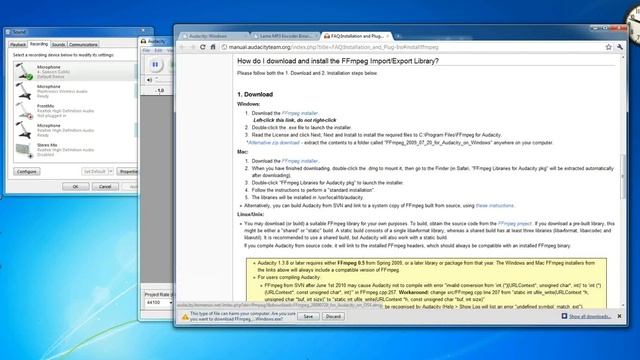
Task: Select the FrontMic not plugged in device
Action: point(75,111)
